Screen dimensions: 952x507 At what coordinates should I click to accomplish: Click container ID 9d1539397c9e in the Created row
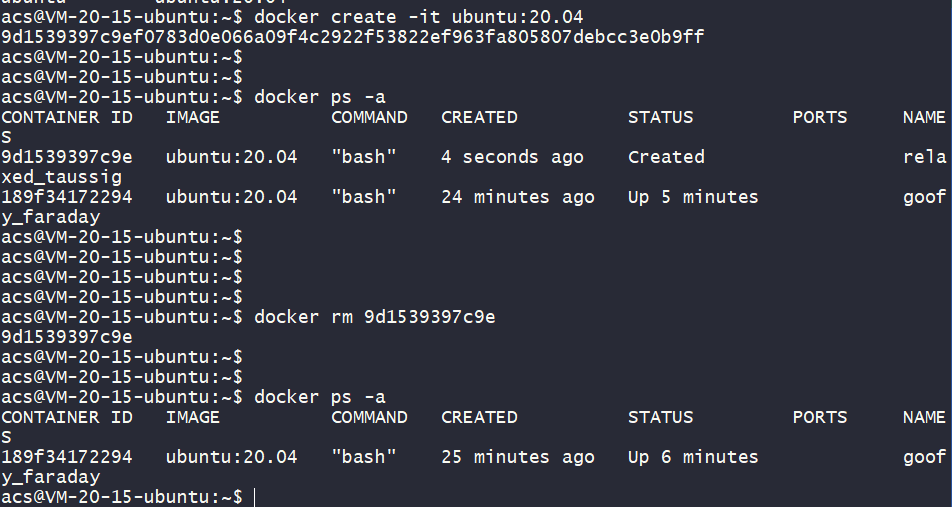[66, 157]
